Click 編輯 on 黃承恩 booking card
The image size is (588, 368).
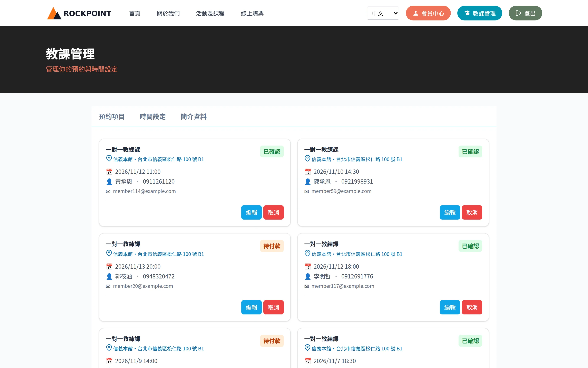tap(252, 212)
